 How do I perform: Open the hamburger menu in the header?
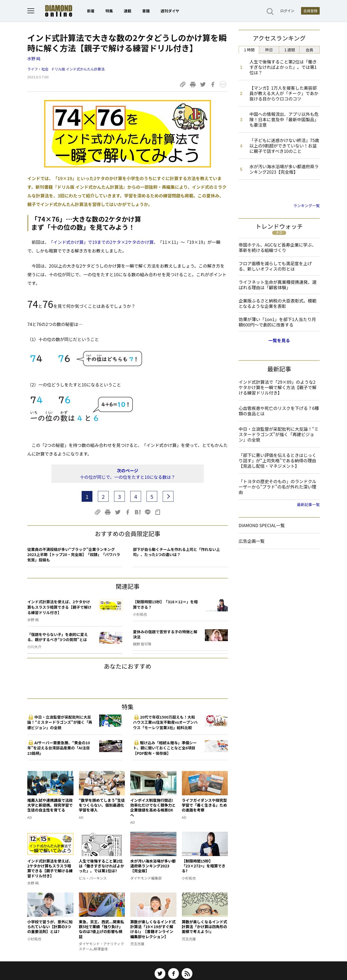point(31,11)
